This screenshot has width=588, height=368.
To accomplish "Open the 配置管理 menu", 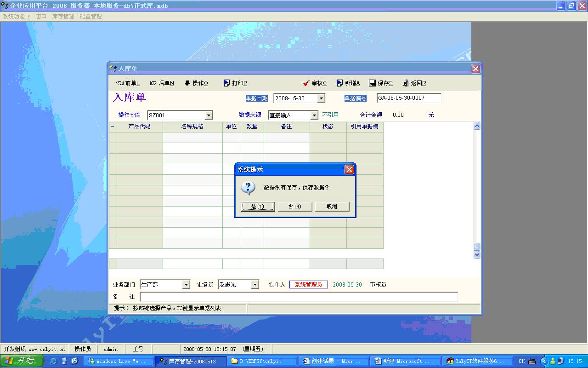I will [x=90, y=16].
